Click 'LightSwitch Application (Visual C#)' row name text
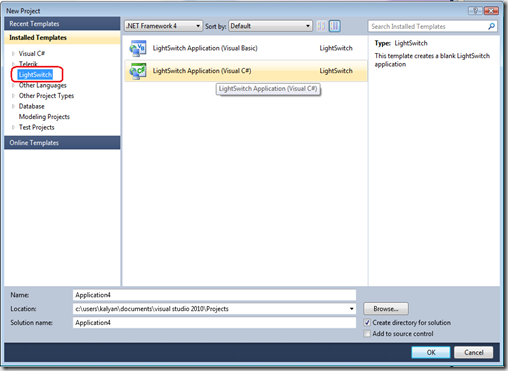 (x=202, y=71)
